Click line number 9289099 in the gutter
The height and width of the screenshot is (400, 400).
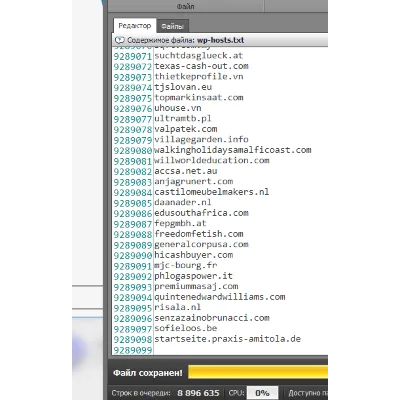133,350
